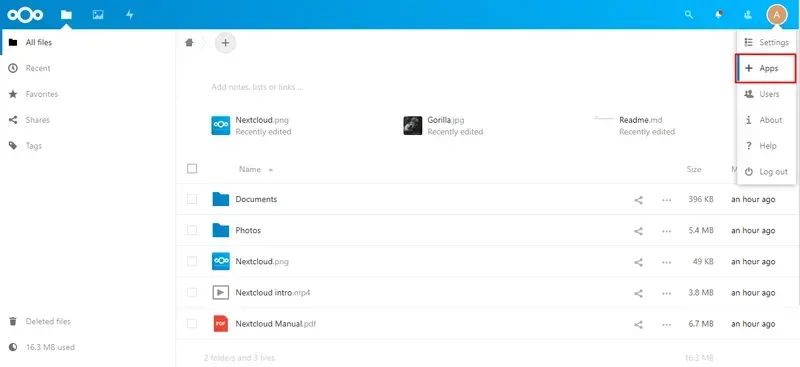Click the search magnifier icon

[x=689, y=15]
